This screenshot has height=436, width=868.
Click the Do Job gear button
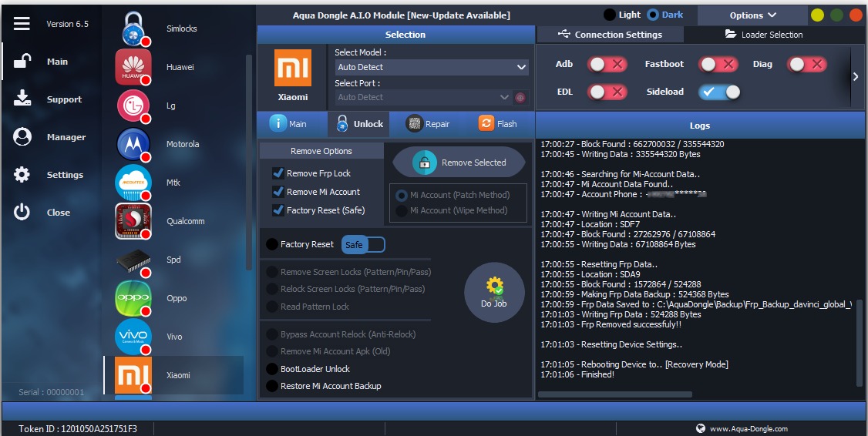coord(494,292)
